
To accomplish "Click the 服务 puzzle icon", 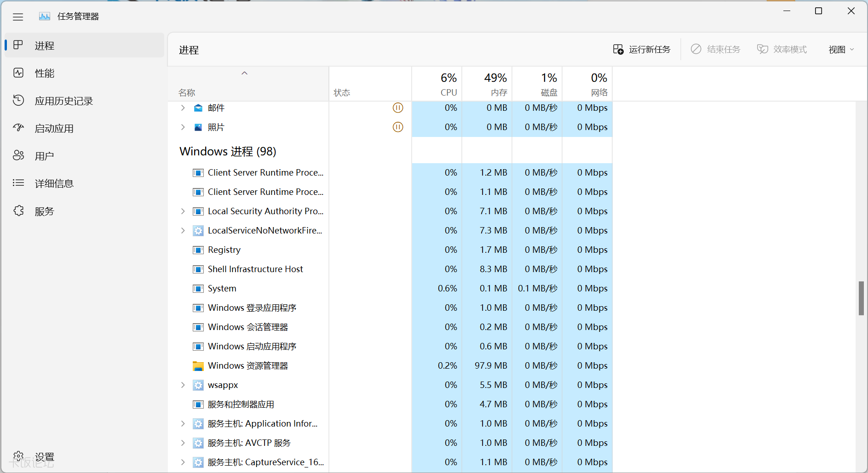I will (18, 211).
